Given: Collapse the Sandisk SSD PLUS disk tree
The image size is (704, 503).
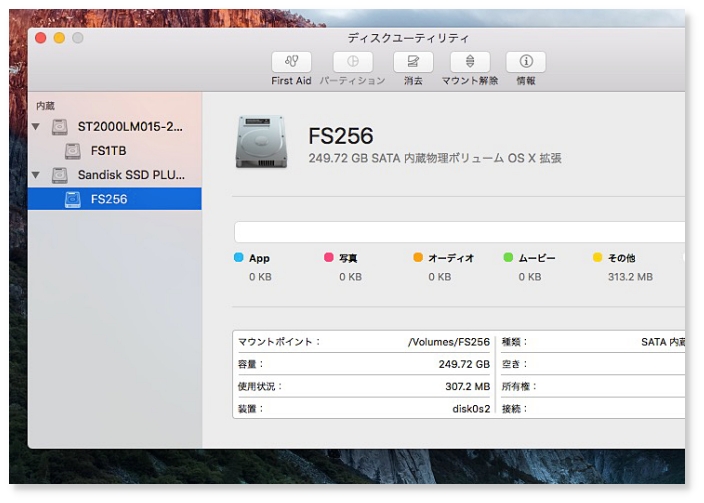Looking at the screenshot, I should click(37, 175).
